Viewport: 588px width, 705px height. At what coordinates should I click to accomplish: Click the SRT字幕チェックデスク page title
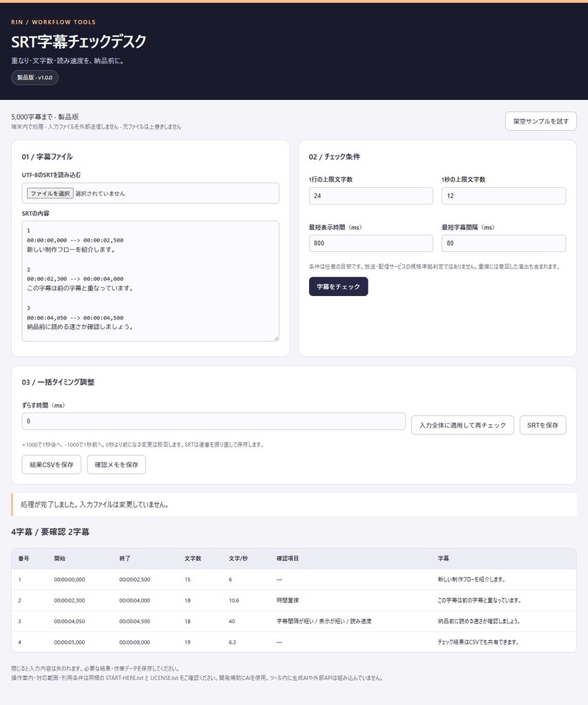[78, 41]
